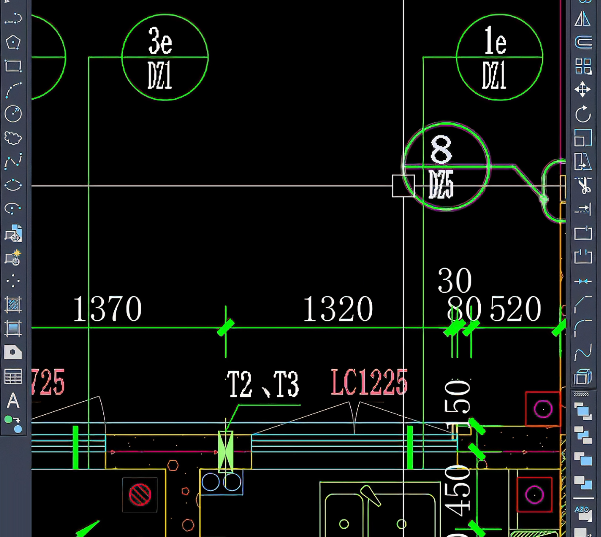Image resolution: width=601 pixels, height=537 pixels.
Task: Click the LC1225 window label
Action: 369,382
